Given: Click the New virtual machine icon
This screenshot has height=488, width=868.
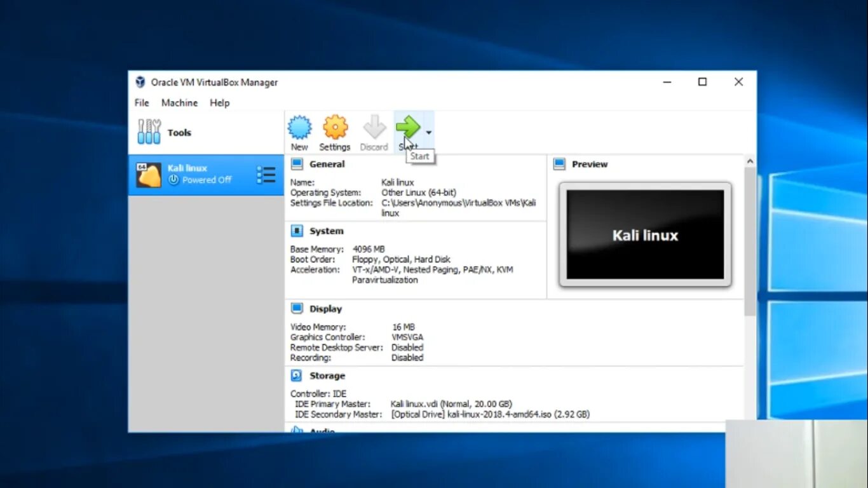Looking at the screenshot, I should pos(299,127).
